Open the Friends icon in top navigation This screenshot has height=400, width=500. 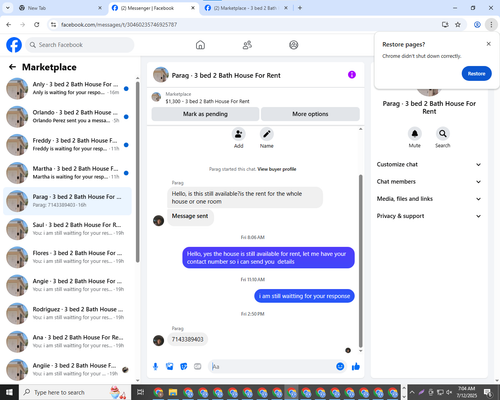[247, 45]
